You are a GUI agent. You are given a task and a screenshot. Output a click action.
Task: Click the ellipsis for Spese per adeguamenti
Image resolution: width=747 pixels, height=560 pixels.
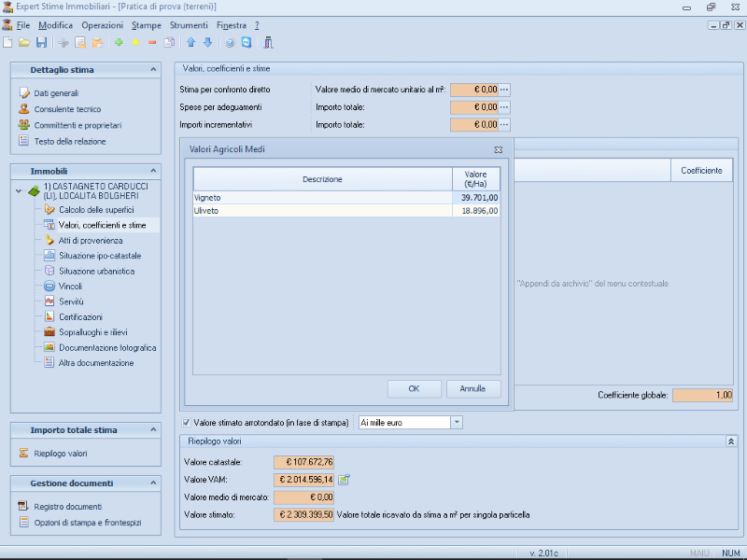[x=504, y=107]
